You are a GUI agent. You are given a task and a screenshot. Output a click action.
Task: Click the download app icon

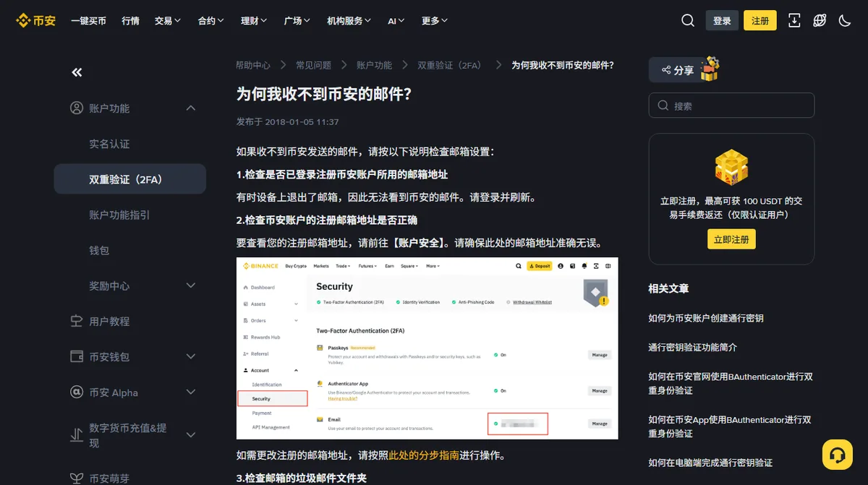(794, 20)
